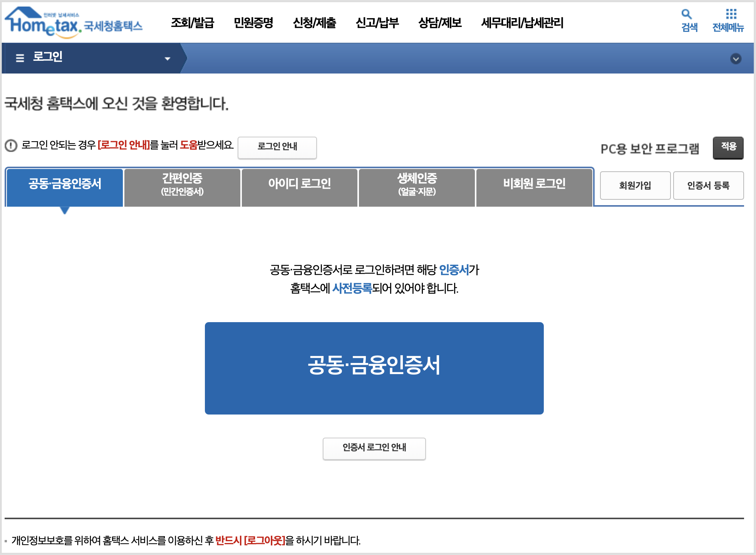This screenshot has width=756, height=555.
Task: Open the 검색 search magnifier icon
Action: click(x=686, y=15)
